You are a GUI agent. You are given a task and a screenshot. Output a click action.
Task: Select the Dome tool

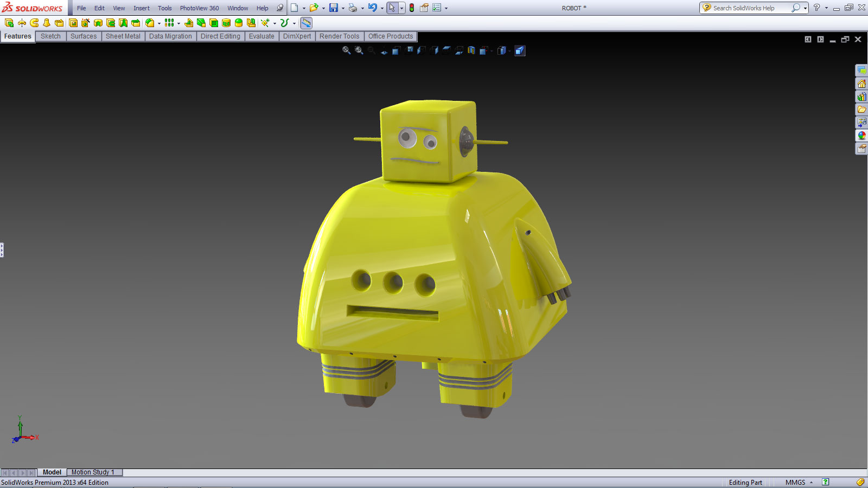point(239,23)
